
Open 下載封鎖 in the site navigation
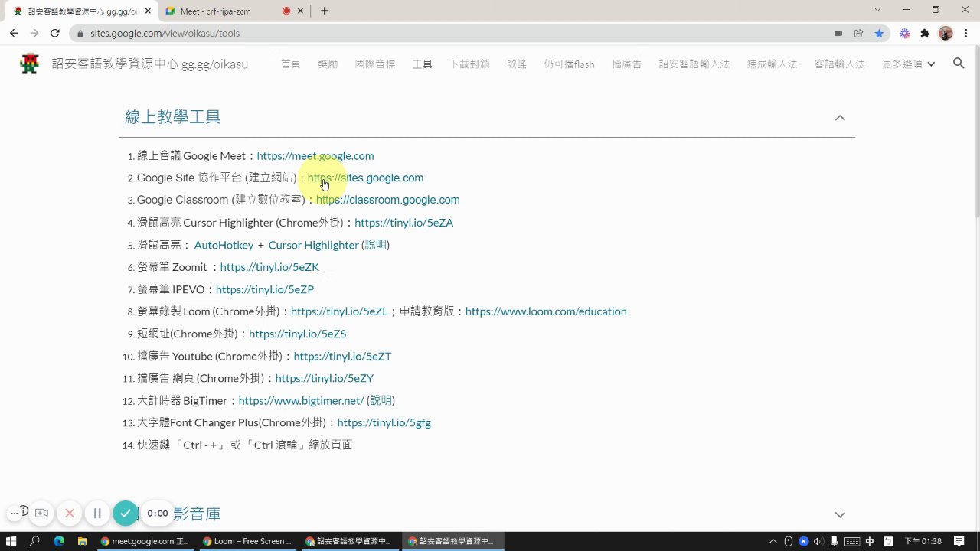point(469,64)
